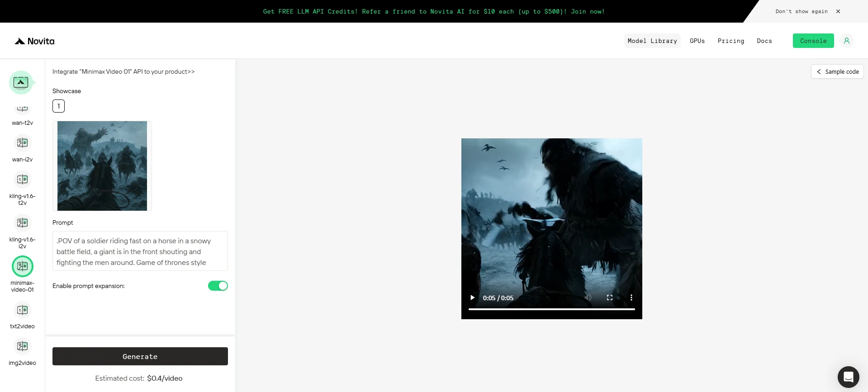
Task: Toggle Enable prompt expansion switch
Action: [218, 286]
